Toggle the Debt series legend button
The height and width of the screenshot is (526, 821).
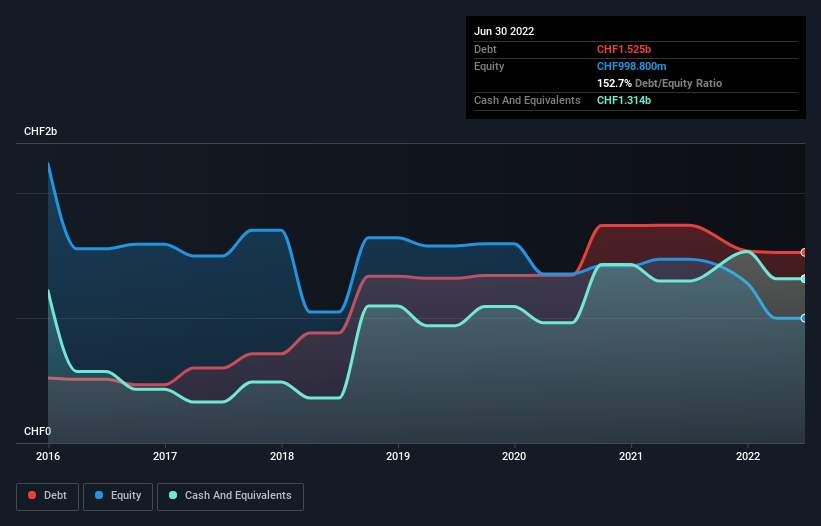point(48,496)
